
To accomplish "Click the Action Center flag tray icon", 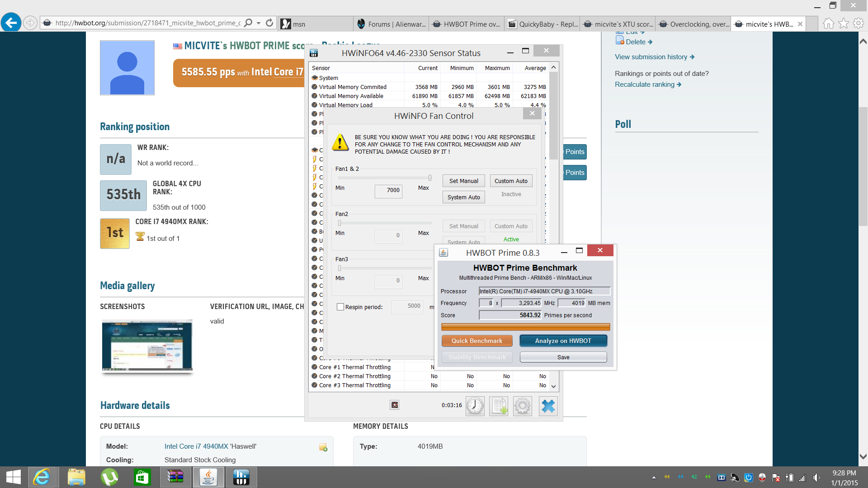I will pyautogui.click(x=776, y=478).
